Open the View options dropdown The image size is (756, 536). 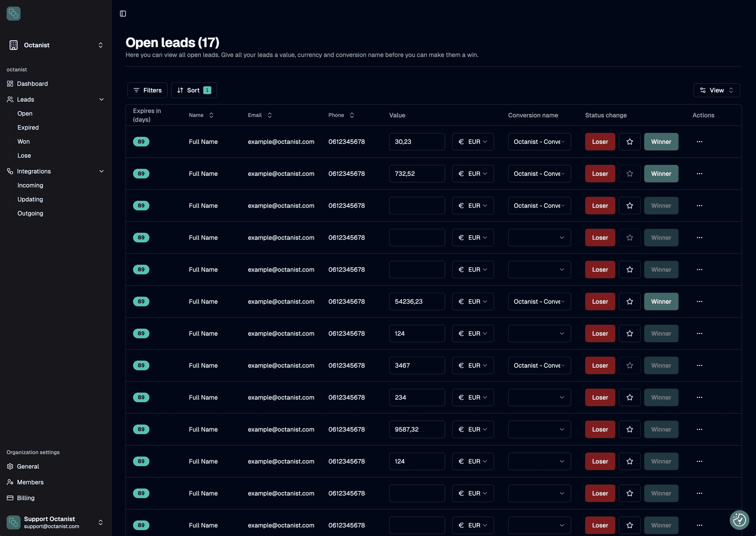(x=716, y=90)
